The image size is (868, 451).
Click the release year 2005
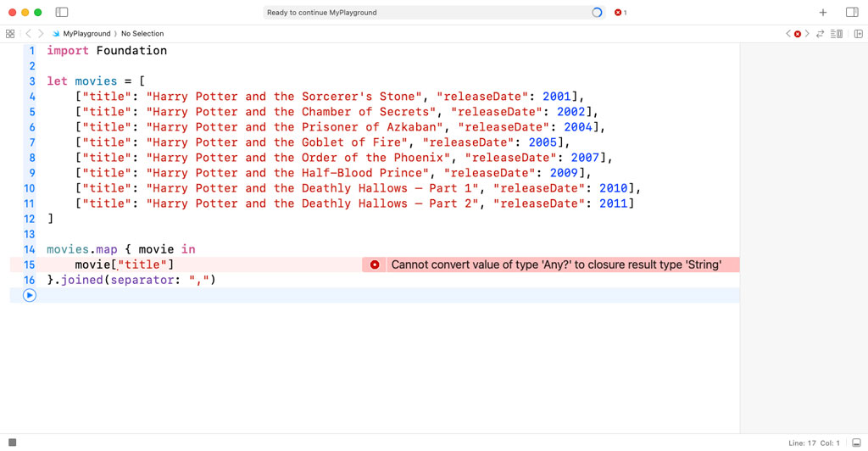click(x=542, y=142)
